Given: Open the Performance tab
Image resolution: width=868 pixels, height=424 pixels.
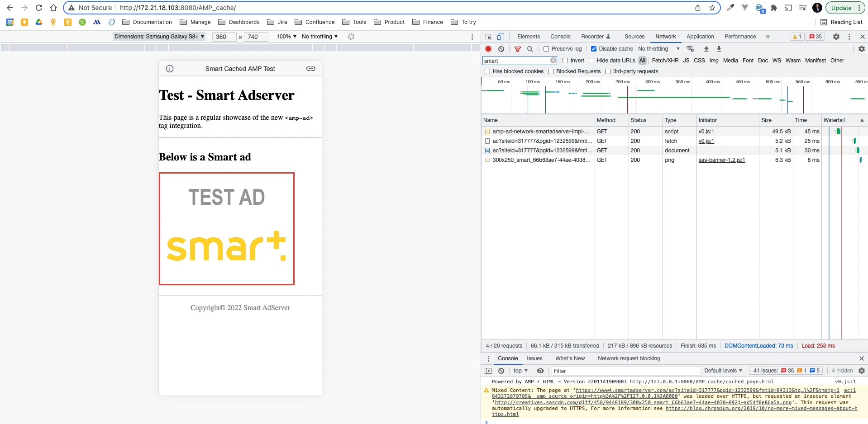Looking at the screenshot, I should click(740, 37).
